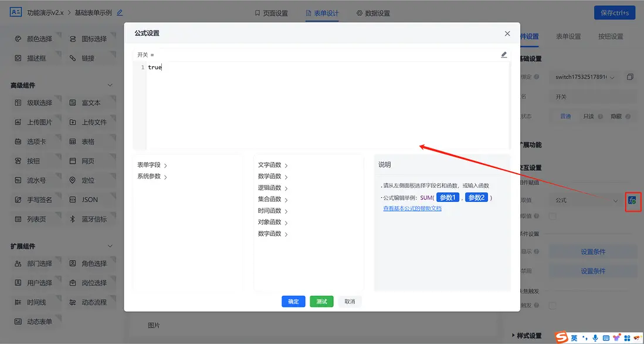Click the 颜色选择 palette icon in sidebar

18,39
